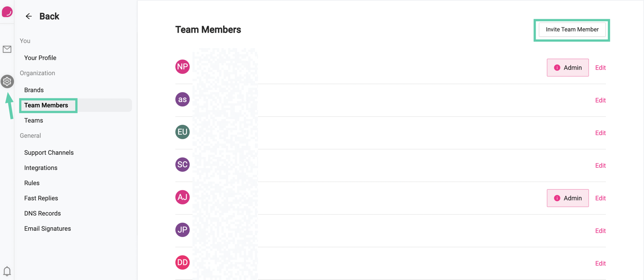Click AJ's Admin role badge
Image resolution: width=644 pixels, height=280 pixels.
(x=568, y=198)
